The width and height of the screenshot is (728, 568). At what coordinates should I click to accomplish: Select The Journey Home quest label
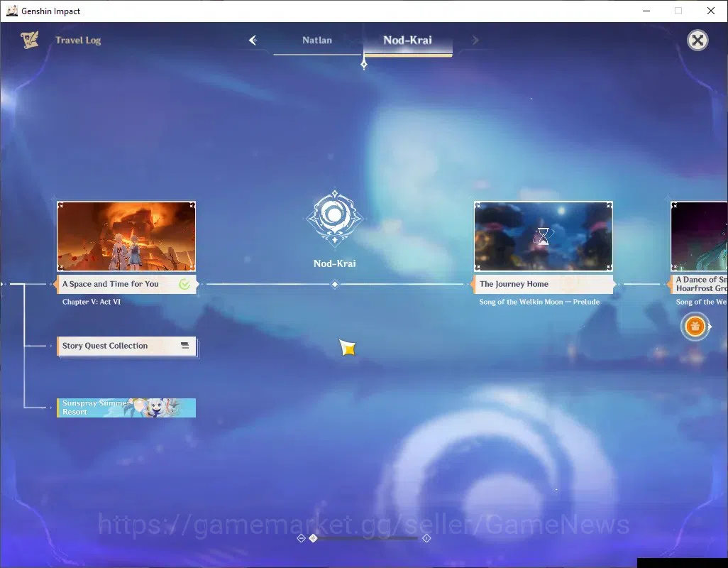coord(544,284)
